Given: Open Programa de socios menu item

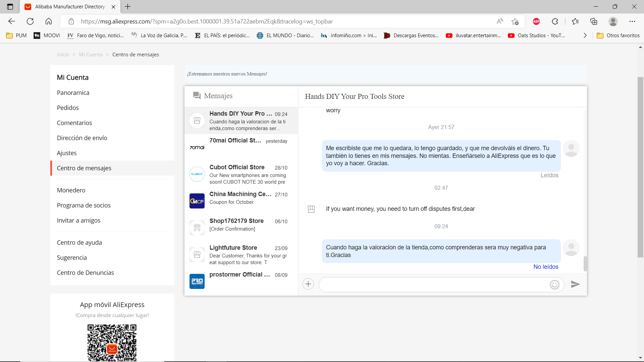Looking at the screenshot, I should (x=84, y=205).
